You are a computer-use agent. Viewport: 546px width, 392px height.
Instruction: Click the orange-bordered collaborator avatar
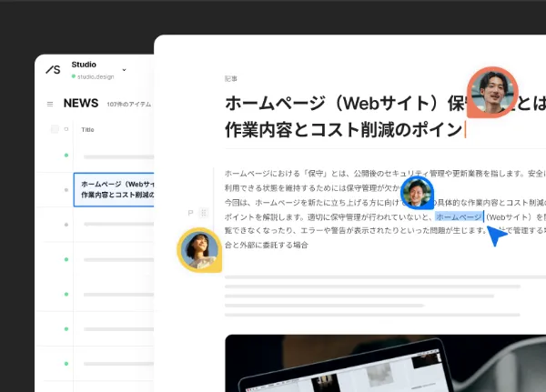(492, 92)
